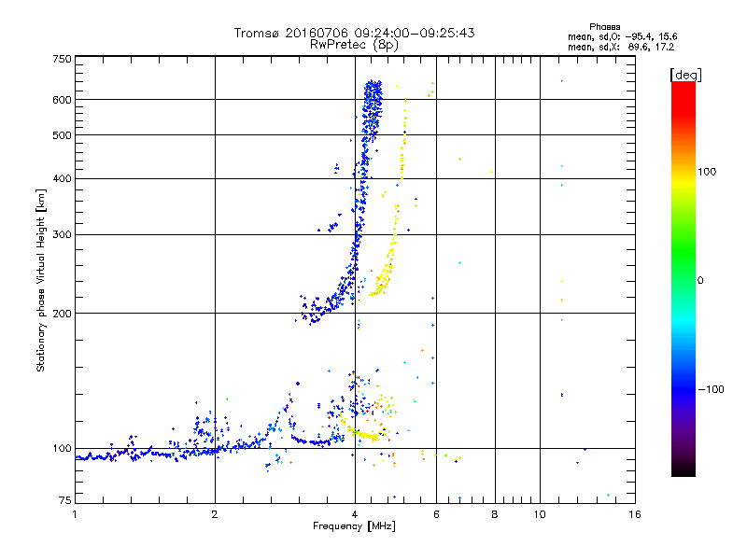The width and height of the screenshot is (747, 560).
Task: Click the y-axis tick label '500'
Action: [x=63, y=135]
